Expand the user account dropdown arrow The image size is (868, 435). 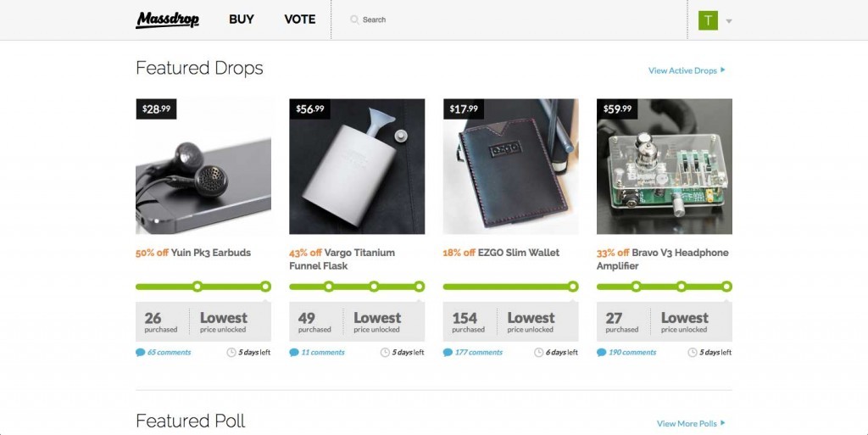point(729,21)
